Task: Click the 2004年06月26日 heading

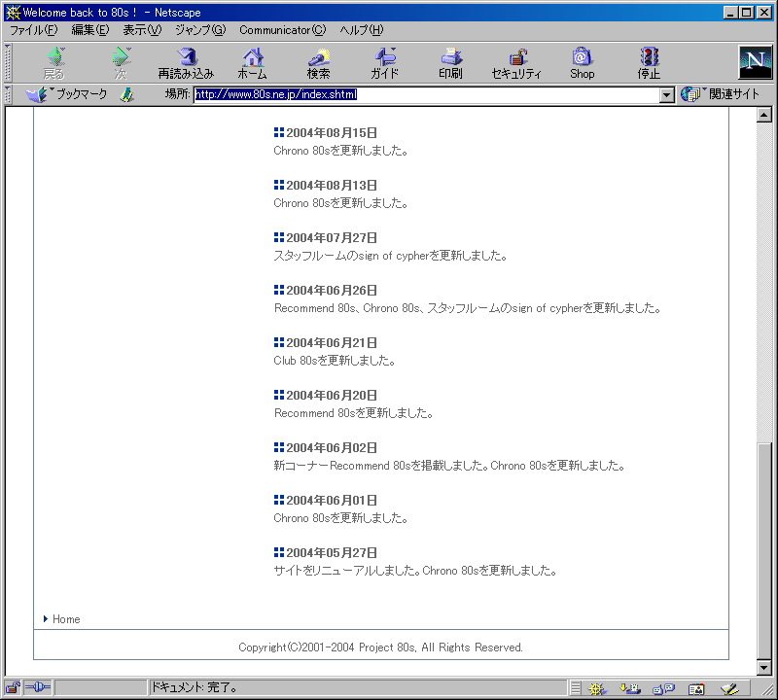Action: [x=332, y=291]
